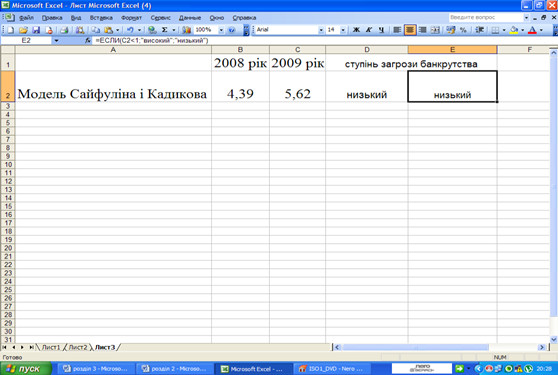This screenshot has width=558, height=375.
Task: Click the Print icon in toolbar
Action: click(x=64, y=30)
